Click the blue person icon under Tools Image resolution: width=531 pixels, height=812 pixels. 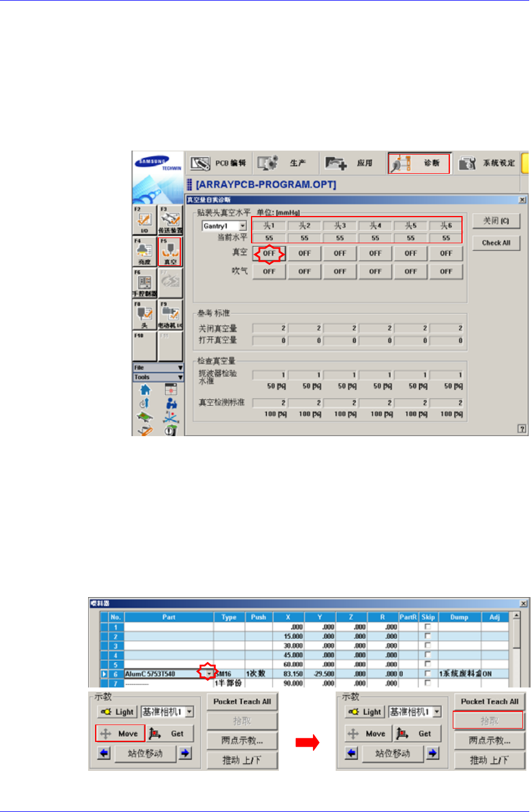170,403
